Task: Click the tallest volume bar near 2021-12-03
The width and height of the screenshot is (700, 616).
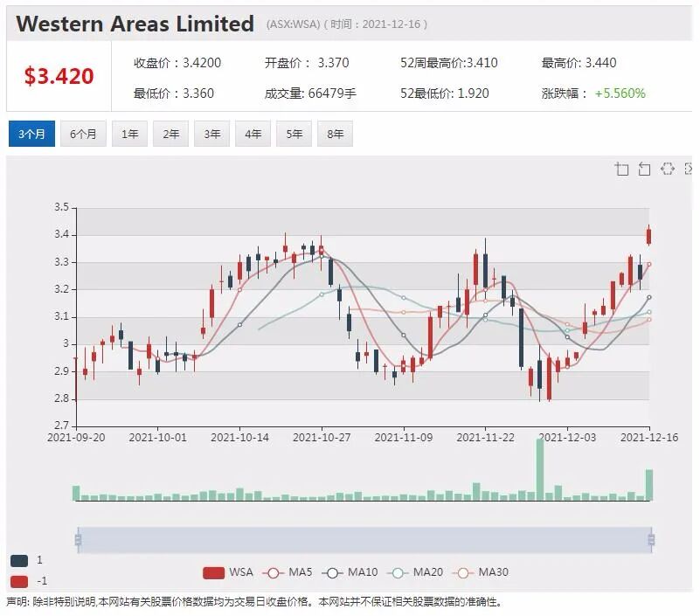Action: coord(540,469)
